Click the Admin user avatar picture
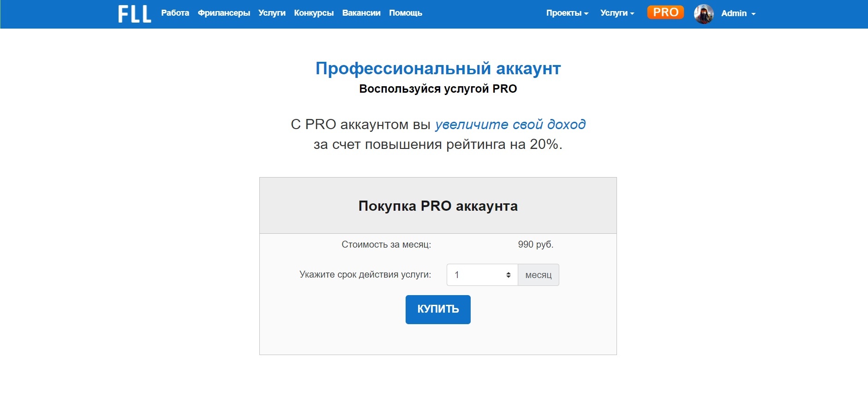Viewport: 868px width, 409px height. point(703,14)
